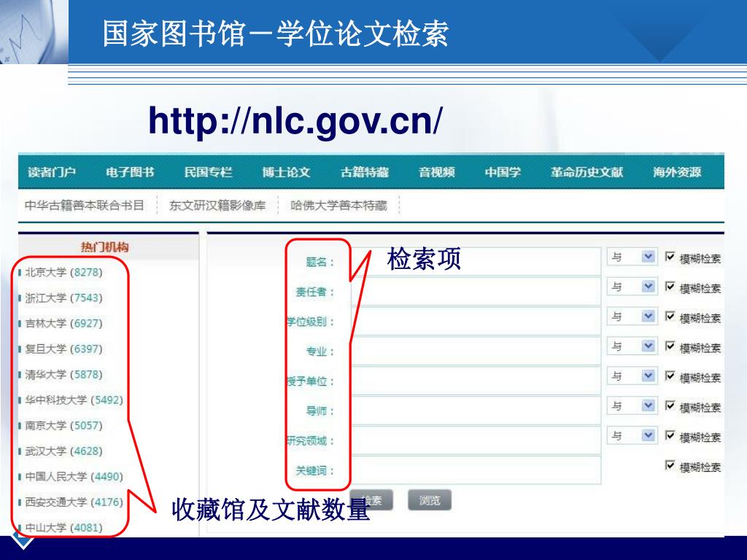This screenshot has width=747, height=560.
Task: Toggle 模糊检索 checkbox in 授予单位 row
Action: pos(670,376)
